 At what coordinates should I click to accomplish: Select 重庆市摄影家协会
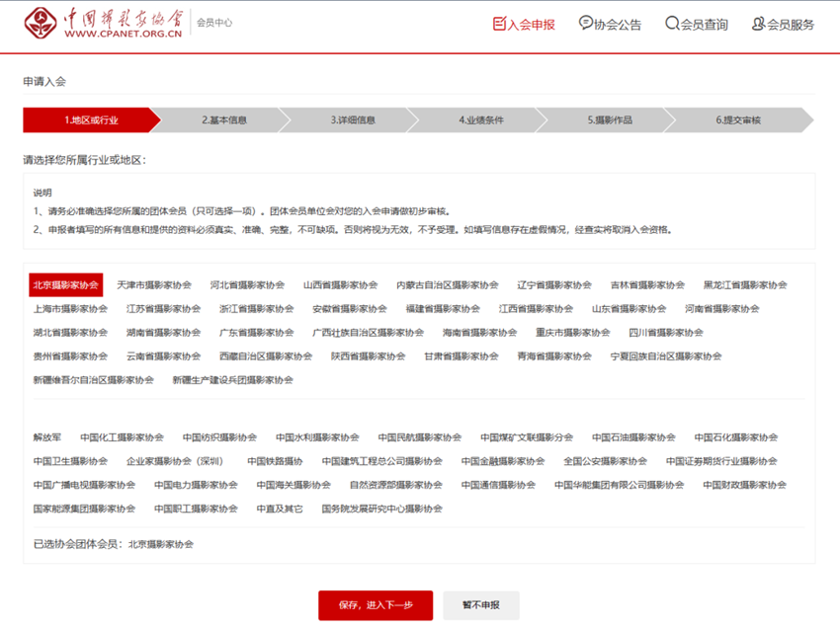point(573,333)
